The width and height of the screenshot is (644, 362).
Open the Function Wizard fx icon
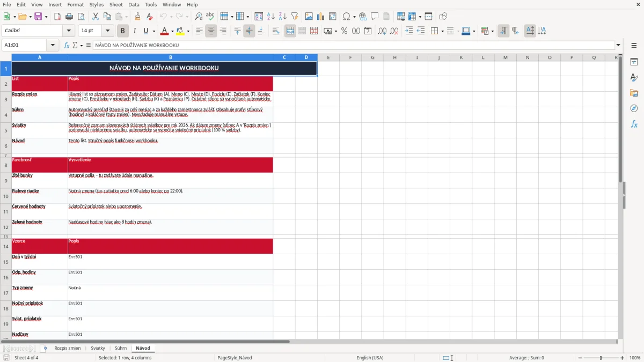point(67,45)
